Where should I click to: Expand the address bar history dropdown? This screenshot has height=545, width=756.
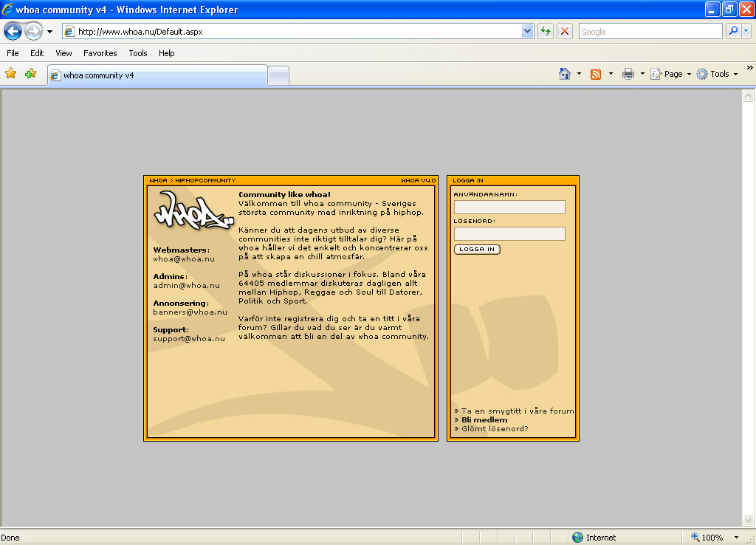tap(527, 31)
